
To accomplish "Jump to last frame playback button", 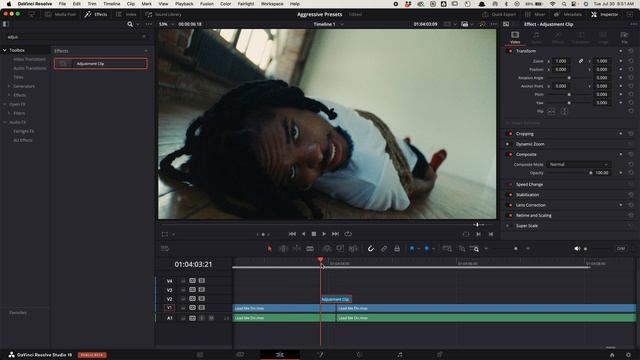I will 335,234.
